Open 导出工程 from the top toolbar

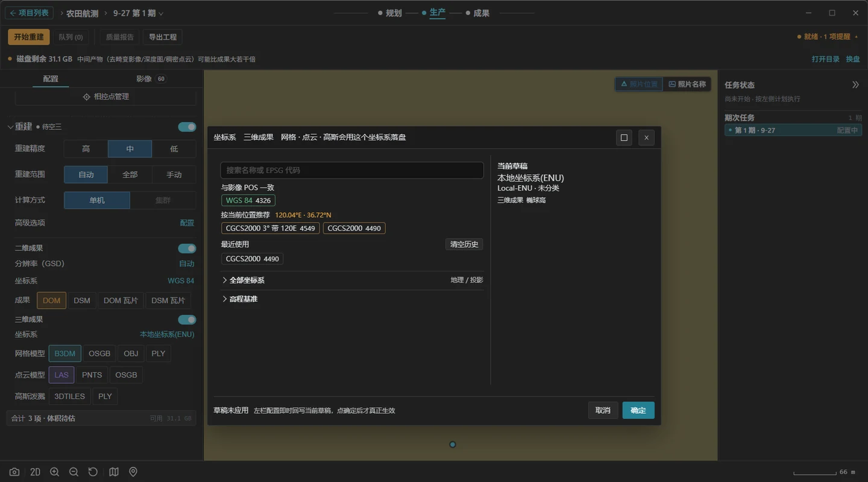[163, 37]
